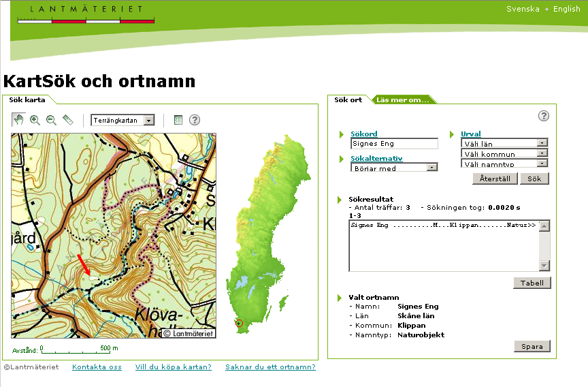588x387 pixels.
Task: Focus the Sökord field containing Signes Eng
Action: (394, 144)
